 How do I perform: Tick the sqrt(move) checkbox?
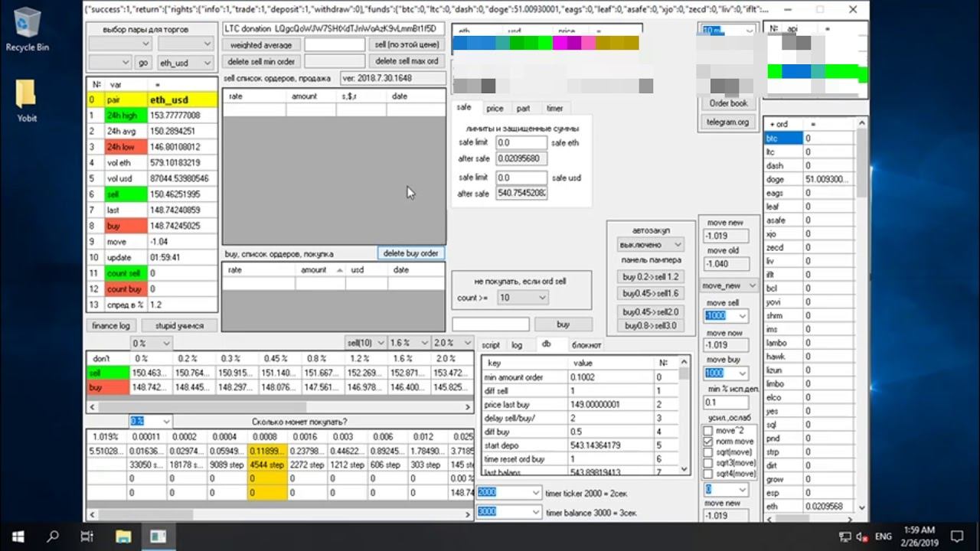click(708, 452)
